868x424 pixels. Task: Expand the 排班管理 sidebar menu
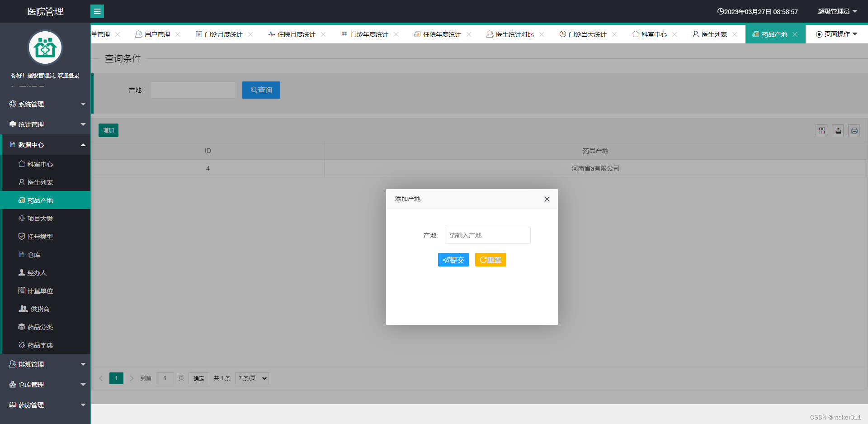pos(46,364)
